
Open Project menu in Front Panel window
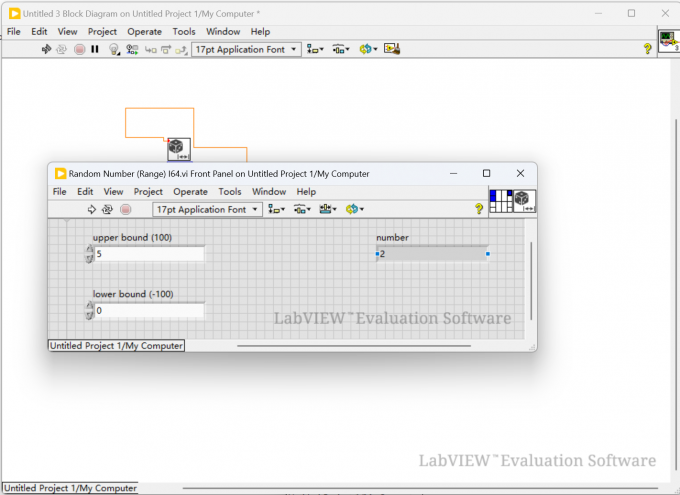(x=148, y=192)
